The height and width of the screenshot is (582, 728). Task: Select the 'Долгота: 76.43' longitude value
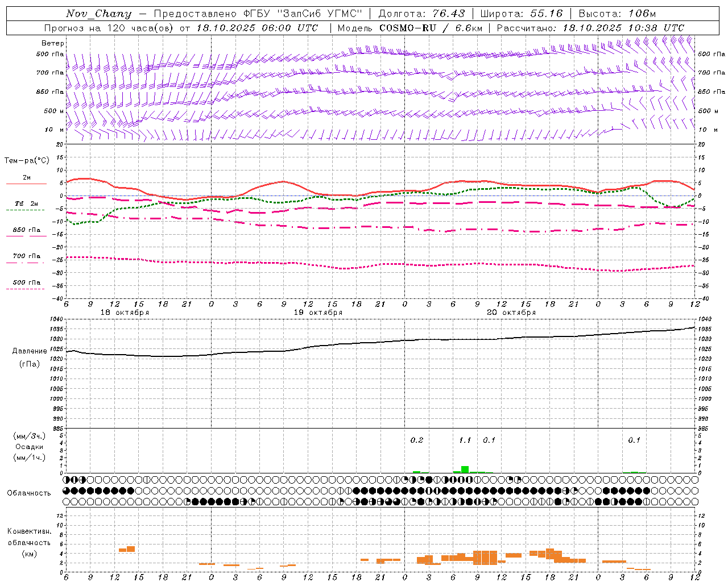421,14
